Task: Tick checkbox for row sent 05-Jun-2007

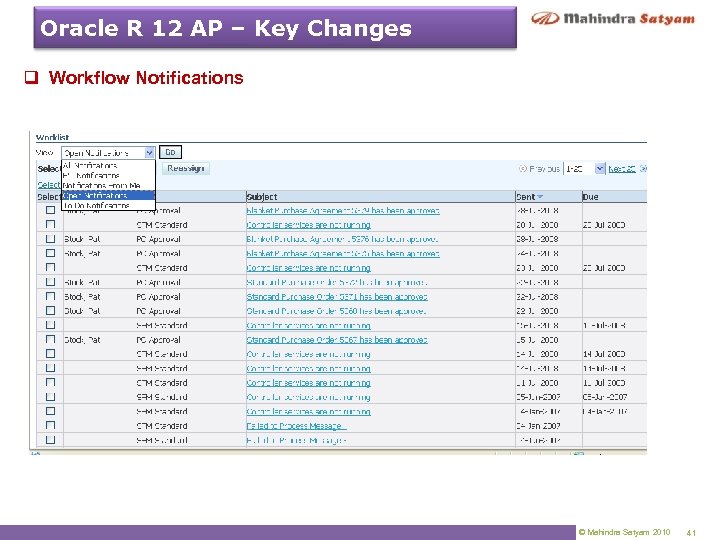Action: pos(51,396)
